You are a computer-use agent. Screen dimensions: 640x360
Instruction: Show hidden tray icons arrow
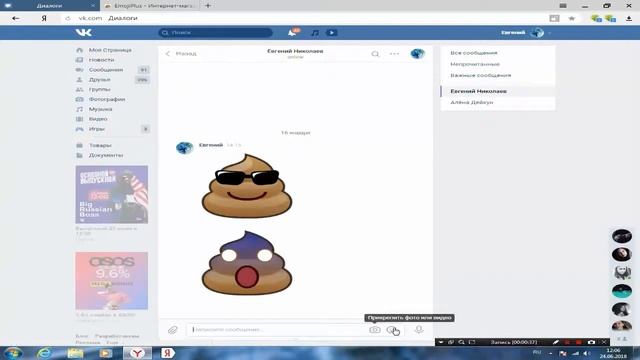(x=551, y=353)
